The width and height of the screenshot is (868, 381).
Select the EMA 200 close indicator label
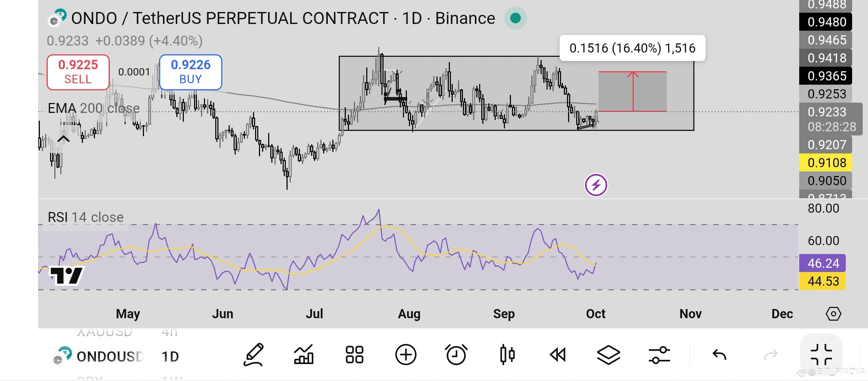click(x=94, y=108)
